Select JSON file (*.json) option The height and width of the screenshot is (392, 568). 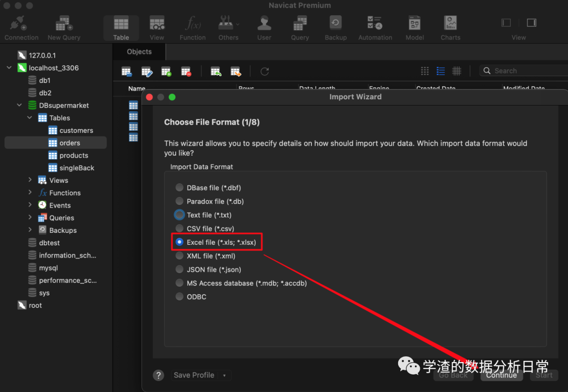coord(208,270)
